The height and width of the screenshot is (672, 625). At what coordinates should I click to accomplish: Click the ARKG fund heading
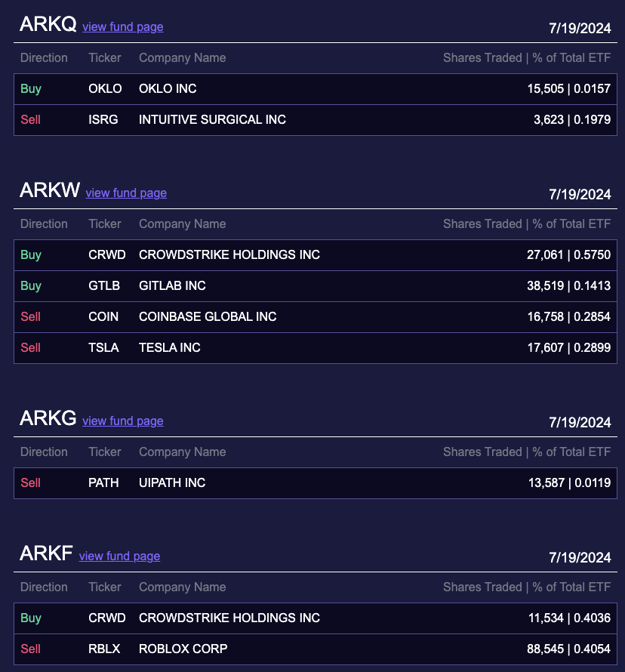click(x=48, y=418)
